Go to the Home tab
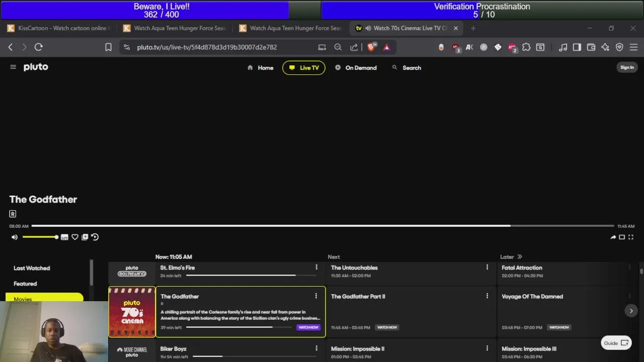This screenshot has width=644, height=362. 260,68
